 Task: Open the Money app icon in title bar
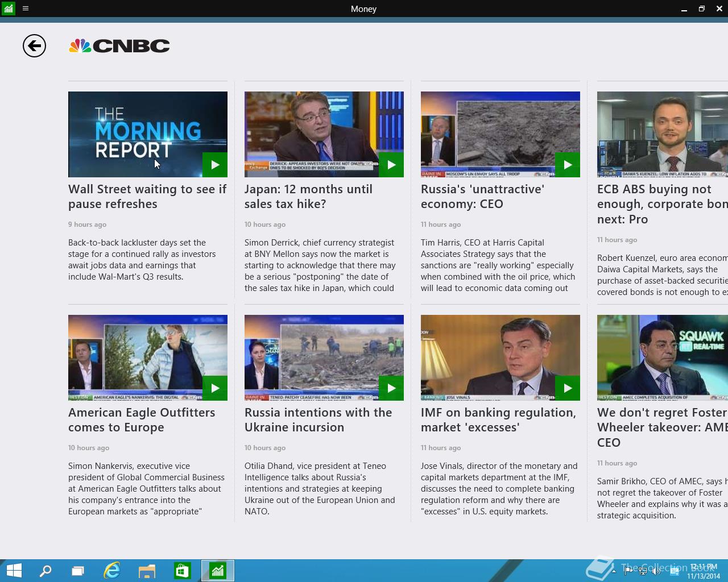pos(8,9)
